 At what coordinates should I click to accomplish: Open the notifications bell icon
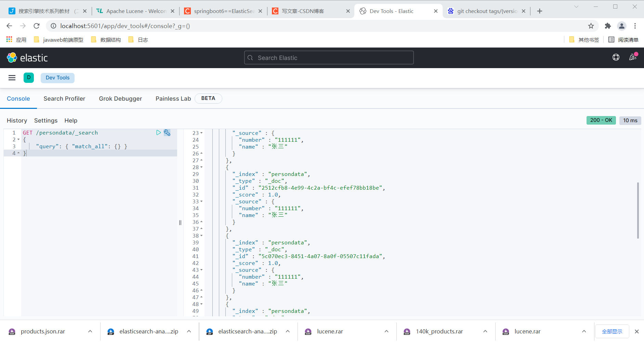coord(632,57)
